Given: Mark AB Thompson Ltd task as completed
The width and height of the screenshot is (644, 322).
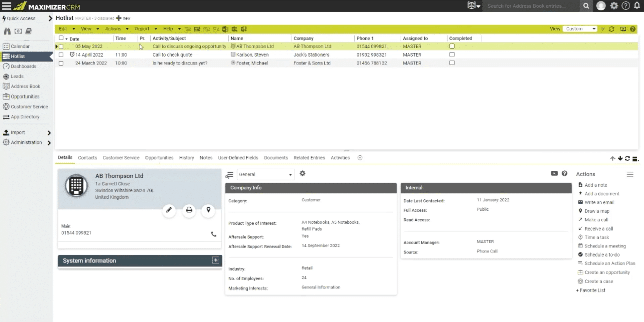Looking at the screenshot, I should pos(452,46).
